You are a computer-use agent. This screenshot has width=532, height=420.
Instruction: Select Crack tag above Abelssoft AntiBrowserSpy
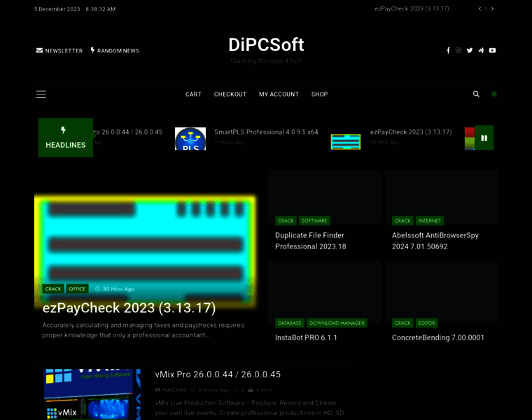pyautogui.click(x=402, y=220)
